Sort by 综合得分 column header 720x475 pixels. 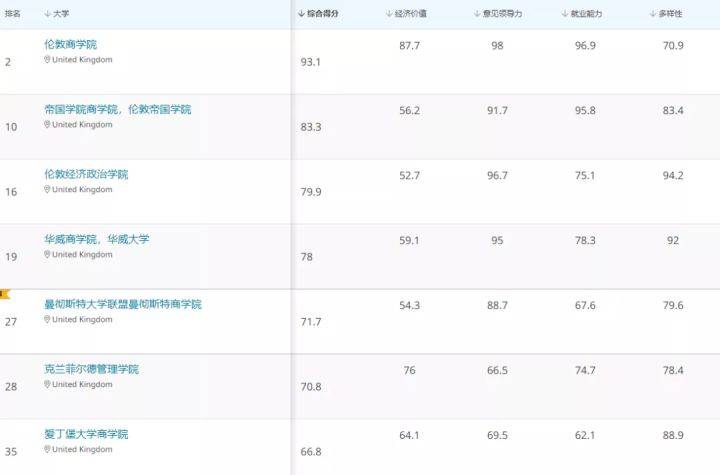point(318,14)
